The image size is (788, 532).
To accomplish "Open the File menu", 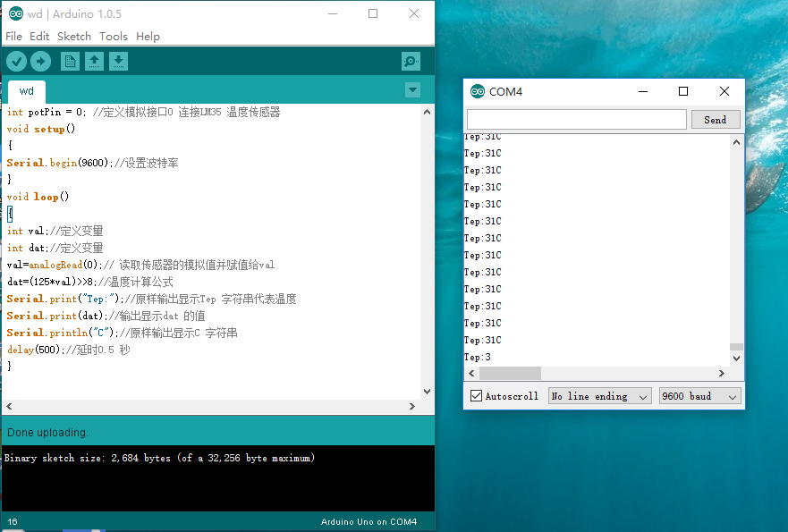I will click(x=13, y=36).
